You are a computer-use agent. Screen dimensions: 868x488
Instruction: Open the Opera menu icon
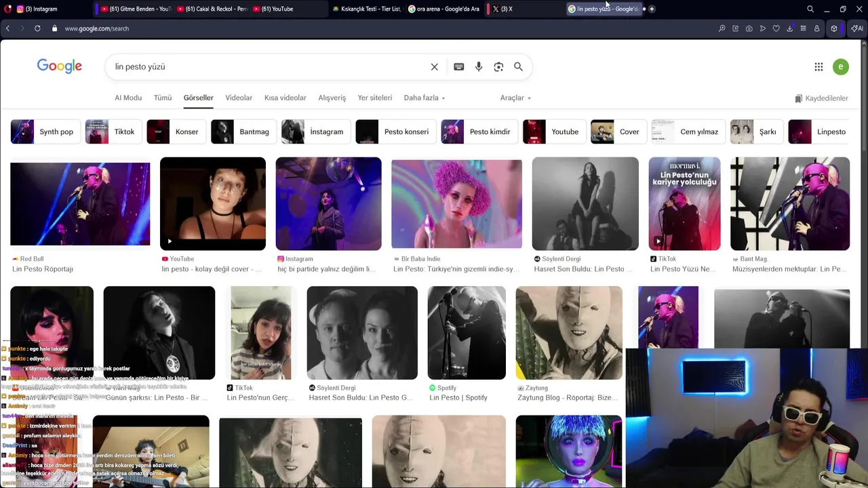point(7,9)
